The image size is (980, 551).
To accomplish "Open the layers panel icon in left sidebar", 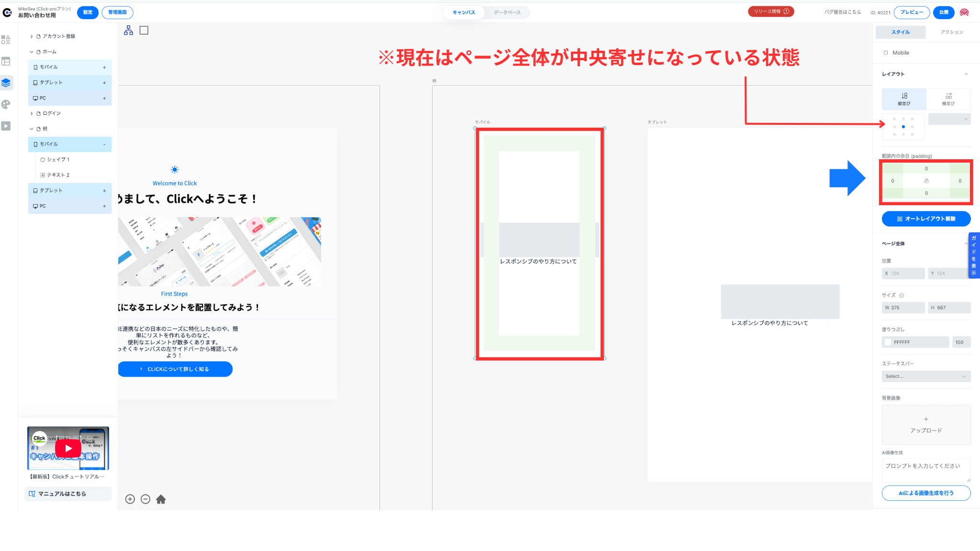I will tap(6, 83).
